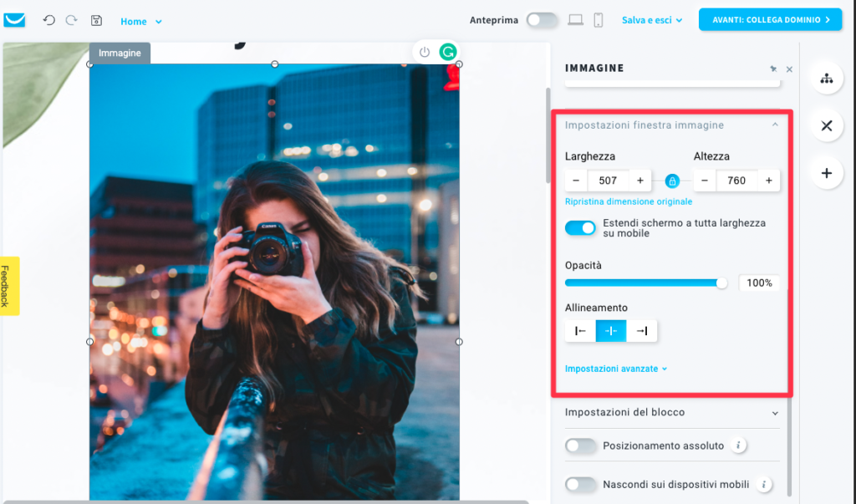Image resolution: width=856 pixels, height=504 pixels.
Task: Click the round X button in sidebar
Action: click(x=827, y=126)
